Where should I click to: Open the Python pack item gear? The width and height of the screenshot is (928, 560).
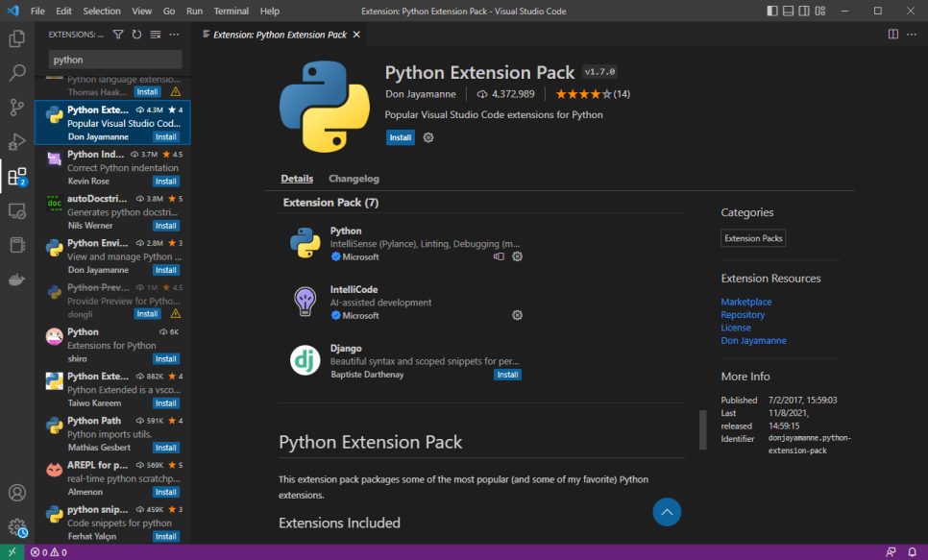pyautogui.click(x=517, y=256)
